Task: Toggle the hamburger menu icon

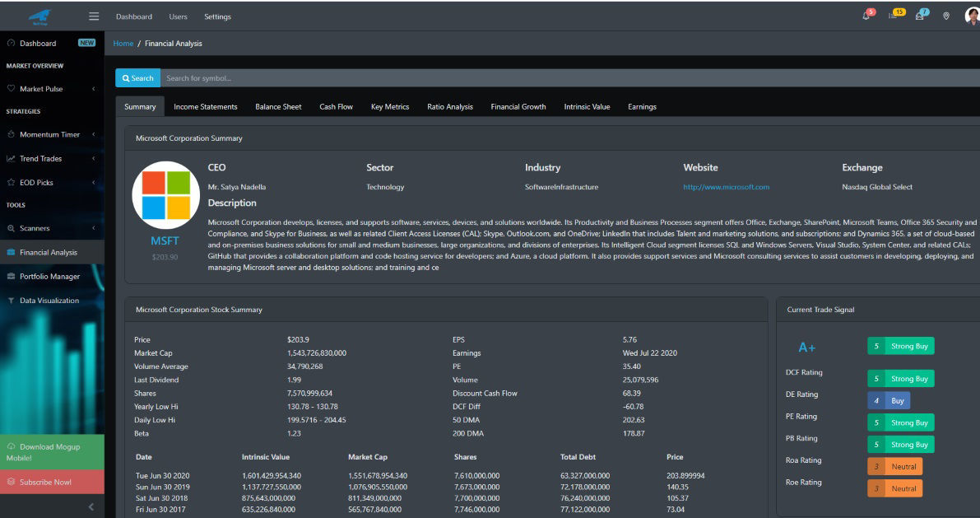Action: 94,16
